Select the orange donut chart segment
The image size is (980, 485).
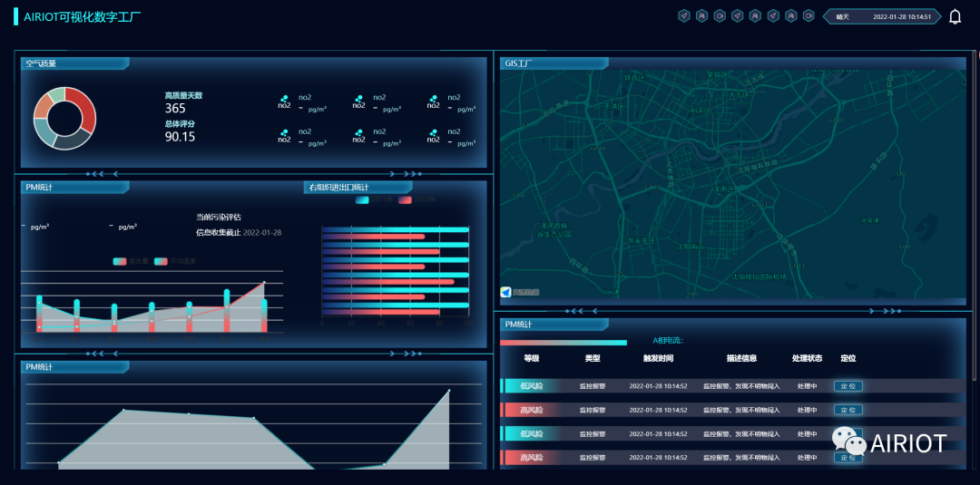[43, 108]
